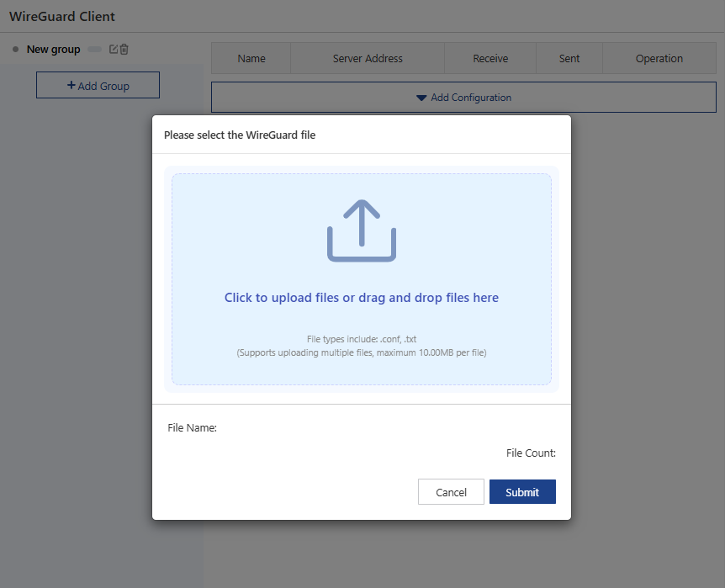Screen dimensions: 725x588
Task: Click the Name column header
Action: [x=251, y=59]
